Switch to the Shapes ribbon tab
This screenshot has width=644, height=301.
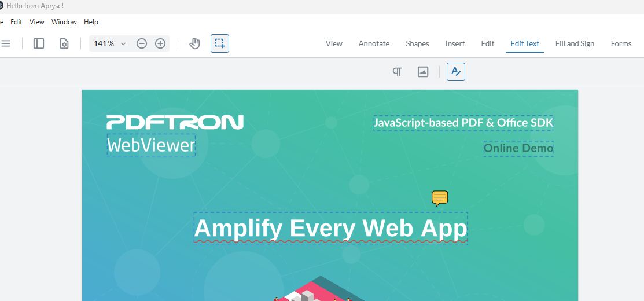[417, 43]
